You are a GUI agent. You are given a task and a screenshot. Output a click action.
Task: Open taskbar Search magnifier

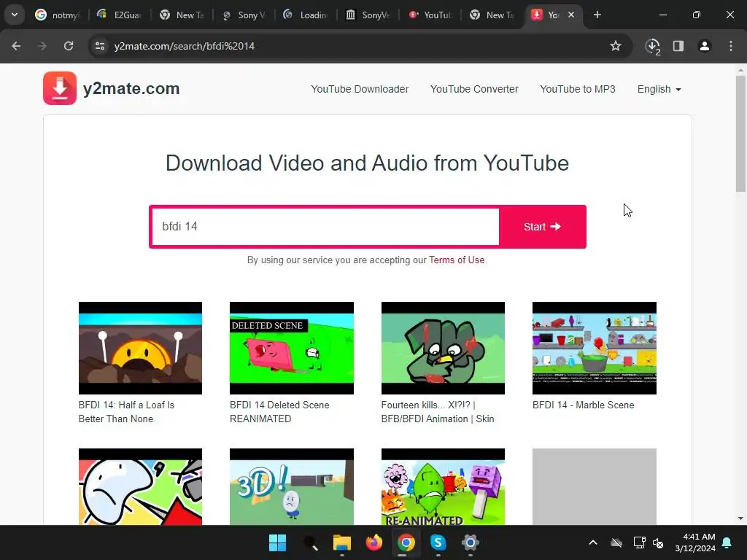pos(309,542)
